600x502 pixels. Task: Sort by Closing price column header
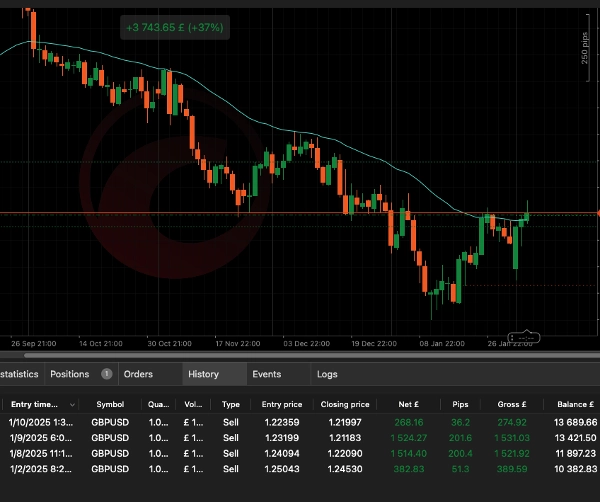coord(345,405)
